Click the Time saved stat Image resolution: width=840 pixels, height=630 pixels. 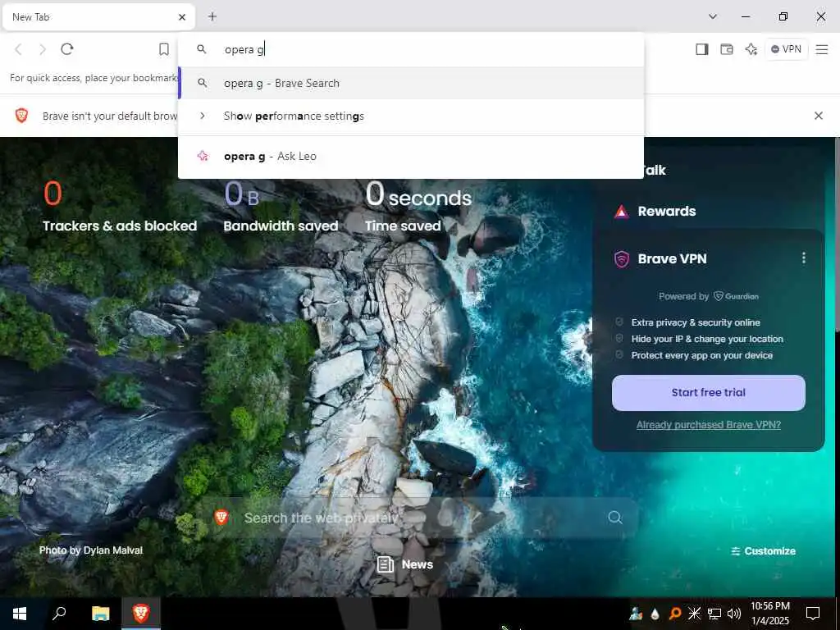pos(418,207)
